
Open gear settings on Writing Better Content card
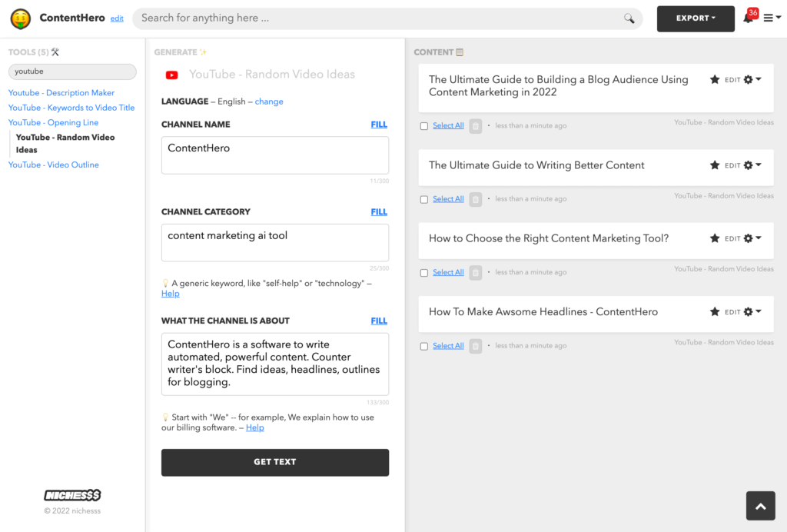pyautogui.click(x=752, y=165)
